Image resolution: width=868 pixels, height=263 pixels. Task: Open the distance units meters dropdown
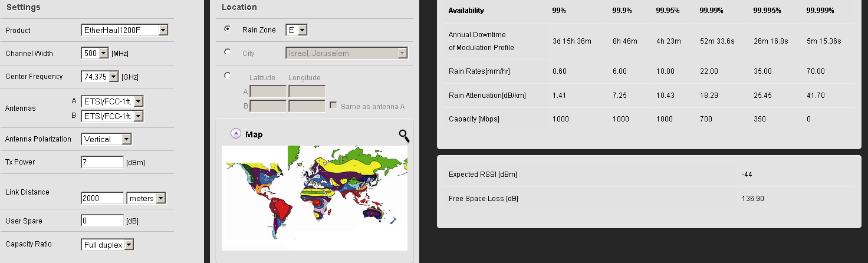click(x=146, y=198)
